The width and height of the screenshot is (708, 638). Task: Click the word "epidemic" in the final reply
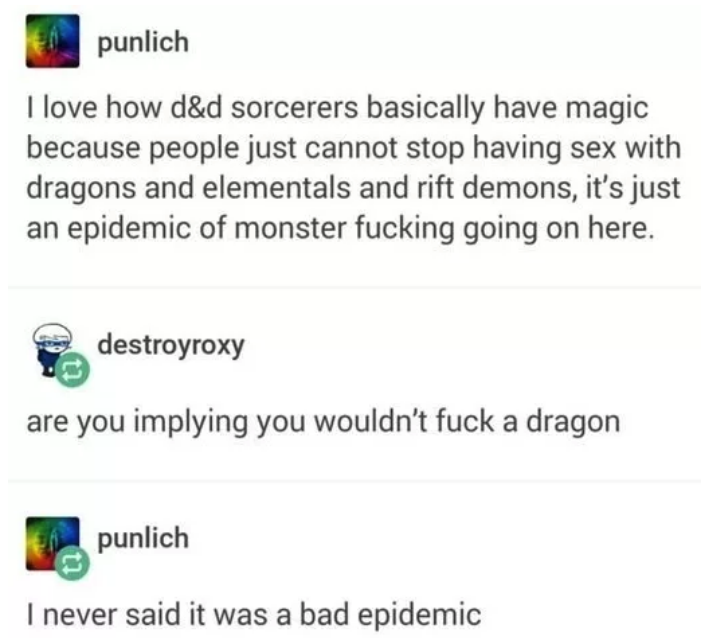point(419,615)
